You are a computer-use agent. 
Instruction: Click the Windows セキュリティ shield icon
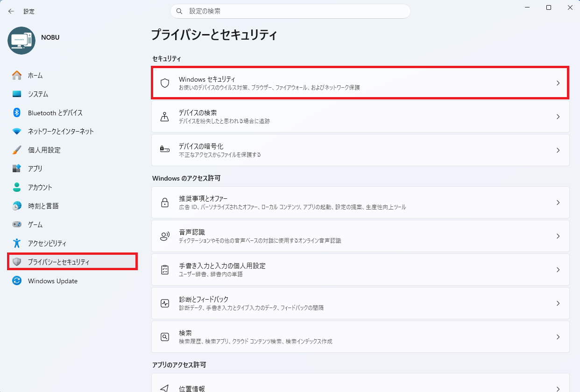click(164, 83)
